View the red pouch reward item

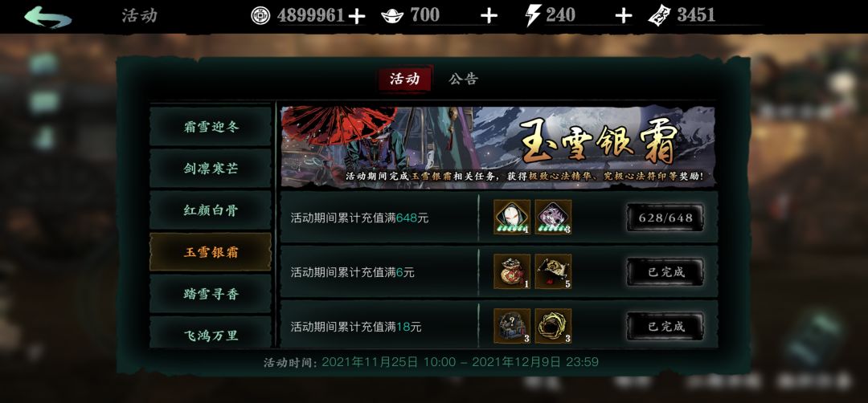point(512,271)
